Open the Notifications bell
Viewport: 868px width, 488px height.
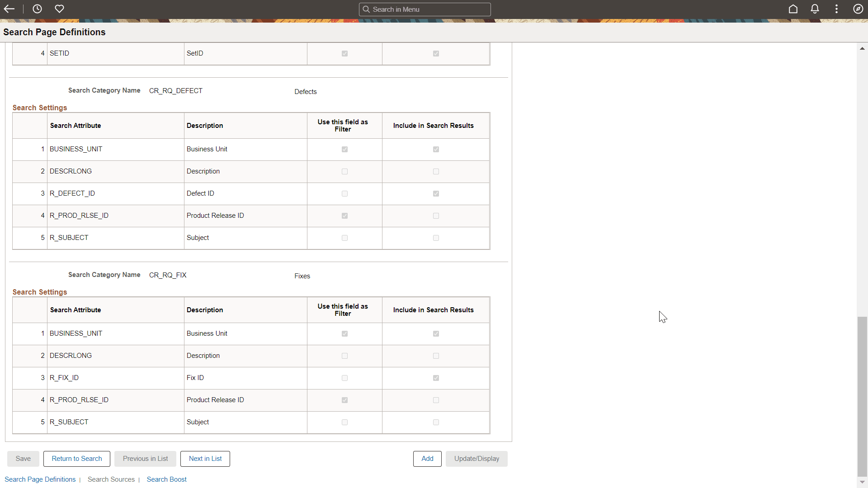(814, 9)
